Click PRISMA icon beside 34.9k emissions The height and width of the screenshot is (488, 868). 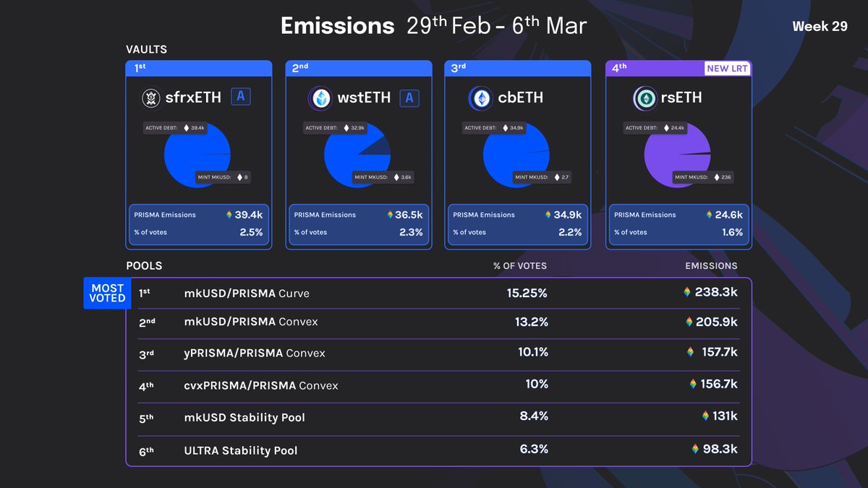point(548,215)
